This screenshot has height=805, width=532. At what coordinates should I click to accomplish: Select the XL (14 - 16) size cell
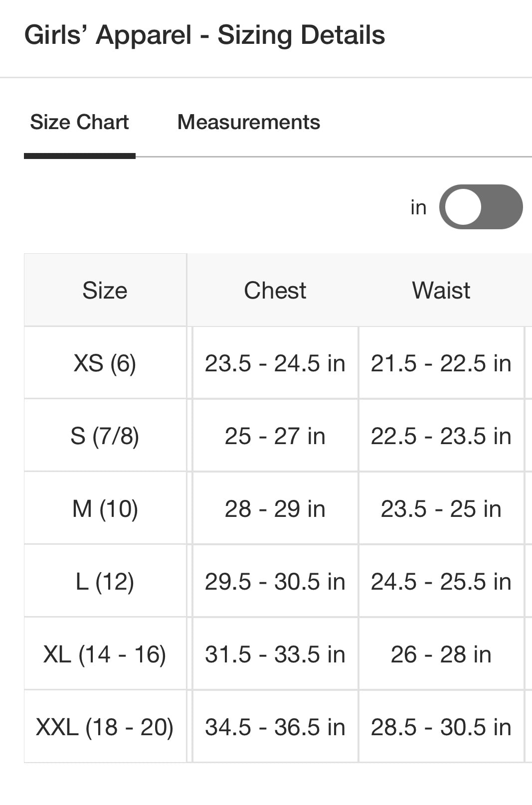pyautogui.click(x=105, y=654)
